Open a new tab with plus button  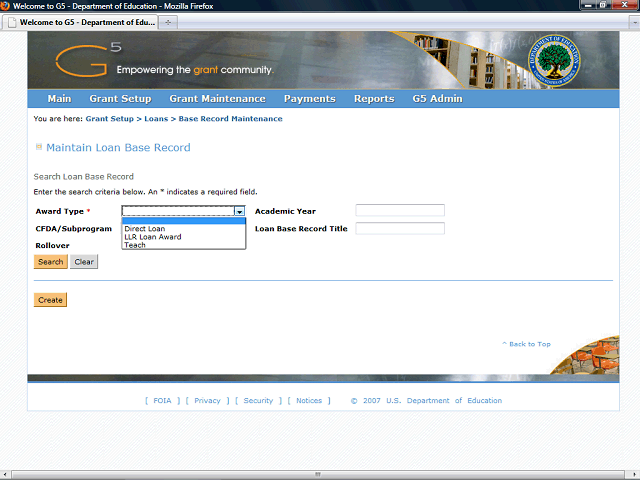click(168, 22)
